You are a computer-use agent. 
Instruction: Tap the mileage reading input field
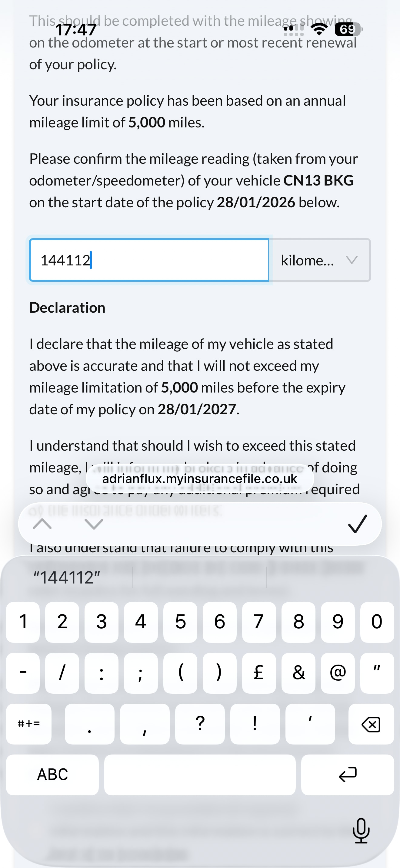tap(149, 260)
